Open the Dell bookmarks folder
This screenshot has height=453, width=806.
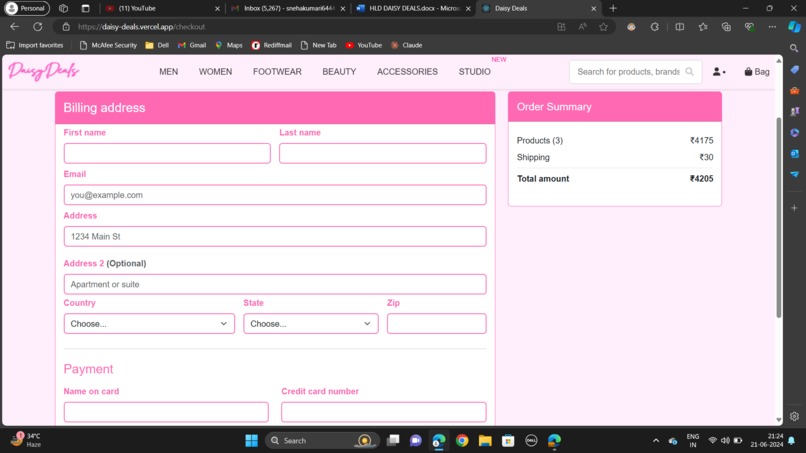point(157,45)
